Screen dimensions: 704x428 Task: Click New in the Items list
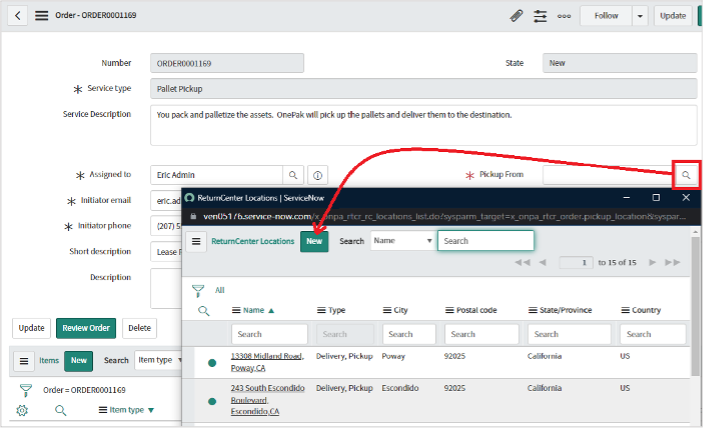[79, 361]
